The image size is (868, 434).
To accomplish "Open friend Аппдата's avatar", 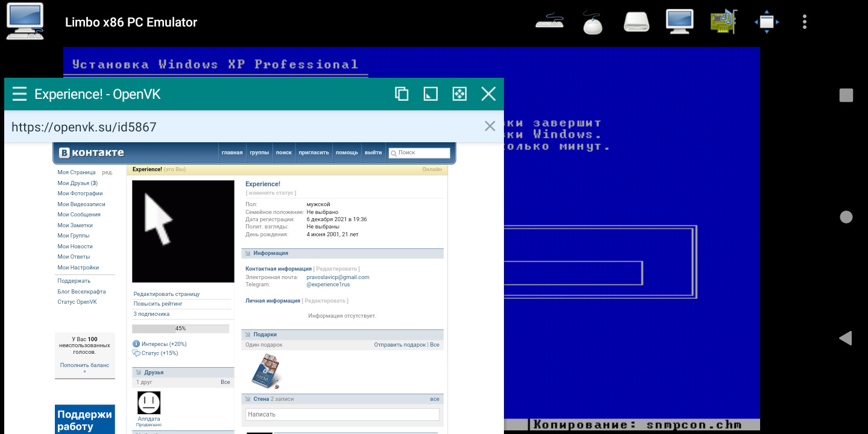I will pos(149,403).
